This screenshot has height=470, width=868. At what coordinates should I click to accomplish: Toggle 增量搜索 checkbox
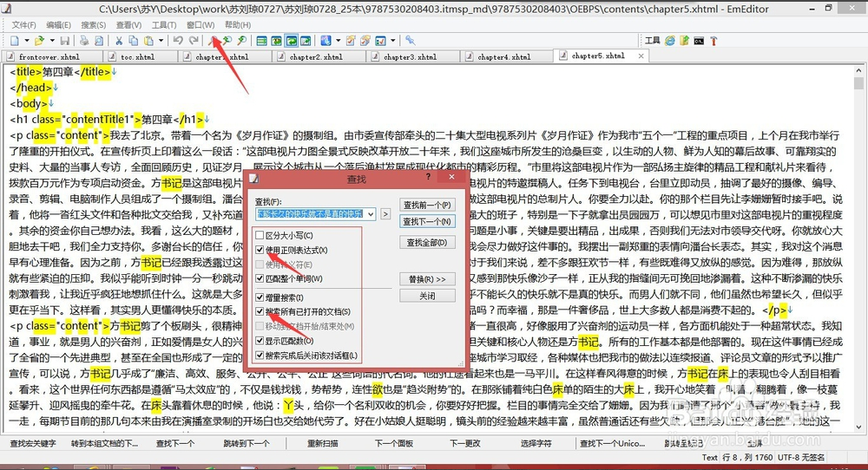260,297
